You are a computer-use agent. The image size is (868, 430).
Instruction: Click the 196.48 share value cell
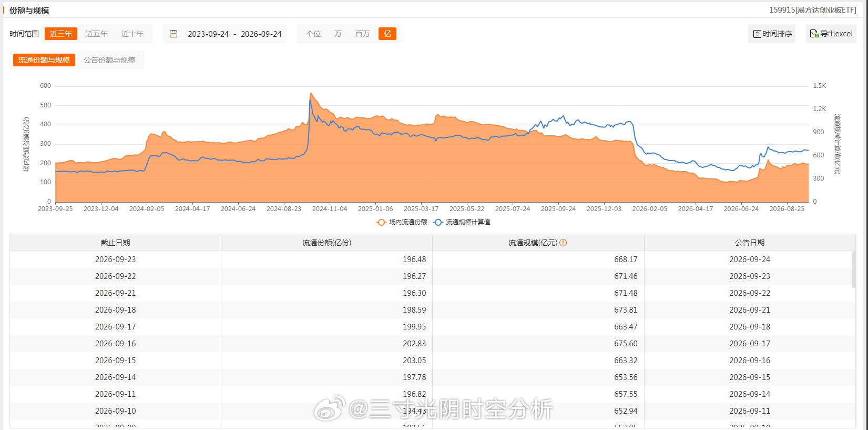pyautogui.click(x=327, y=259)
